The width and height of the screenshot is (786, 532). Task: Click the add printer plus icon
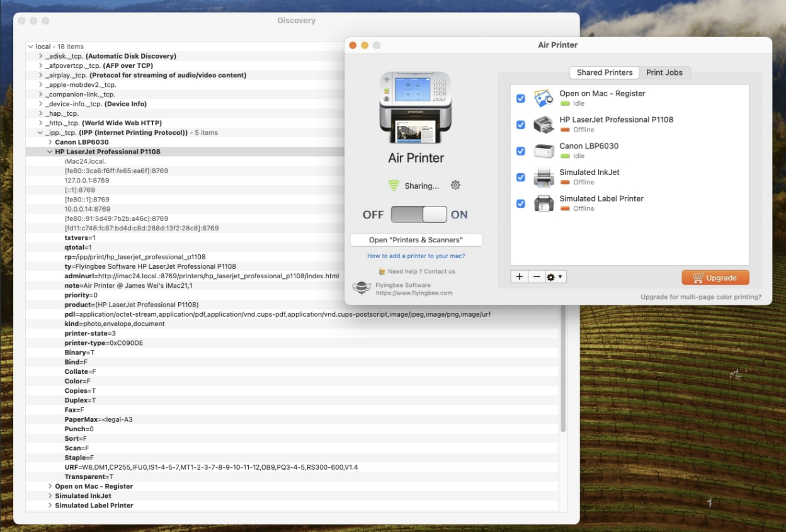(518, 277)
